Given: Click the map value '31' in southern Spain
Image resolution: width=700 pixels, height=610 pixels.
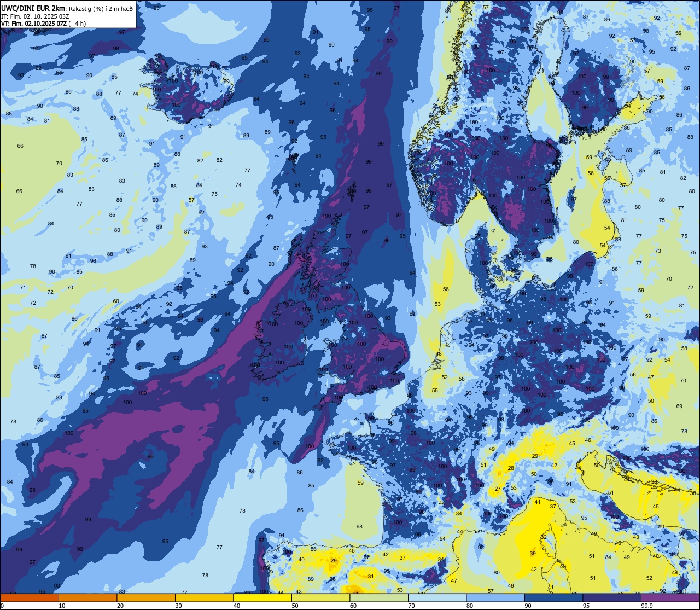Looking at the screenshot, I should 370,576.
